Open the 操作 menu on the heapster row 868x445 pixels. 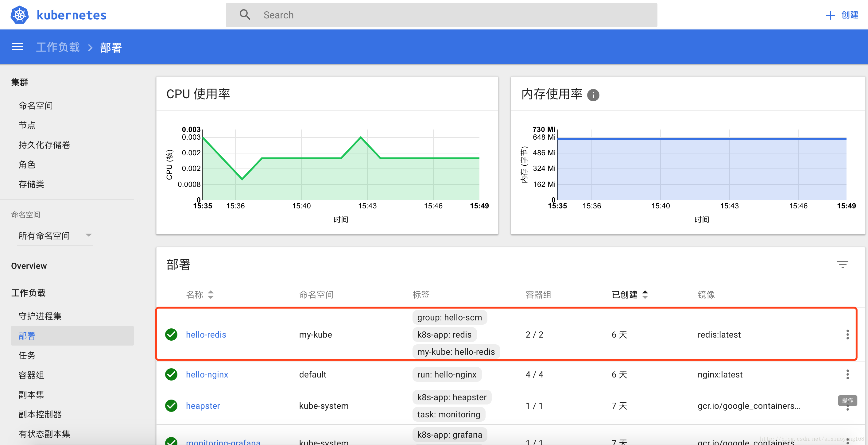point(847,401)
